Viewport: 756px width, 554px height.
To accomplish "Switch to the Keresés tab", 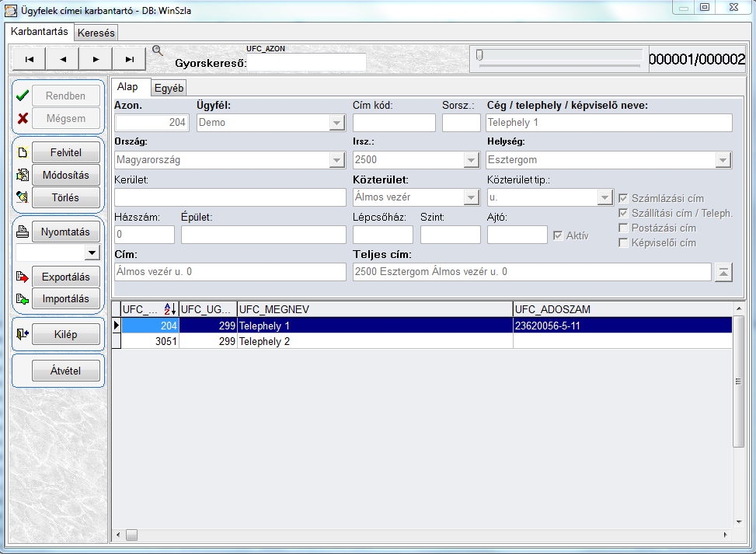I will tap(96, 33).
